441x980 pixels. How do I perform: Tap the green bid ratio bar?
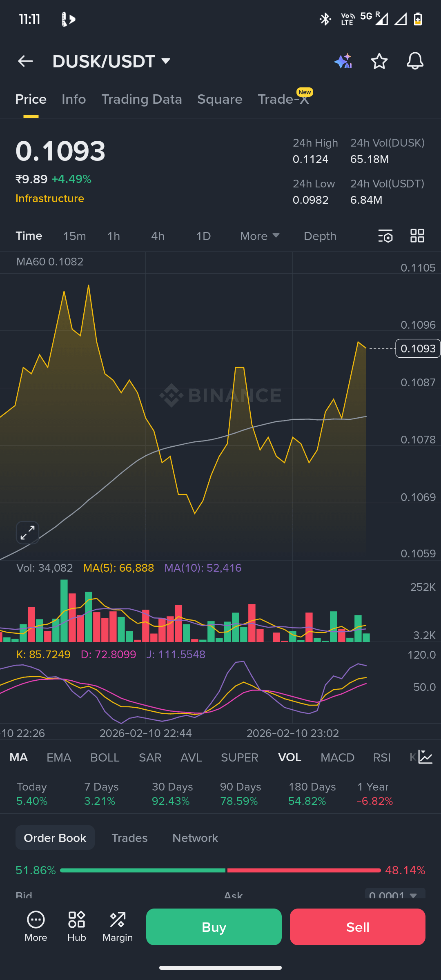143,870
